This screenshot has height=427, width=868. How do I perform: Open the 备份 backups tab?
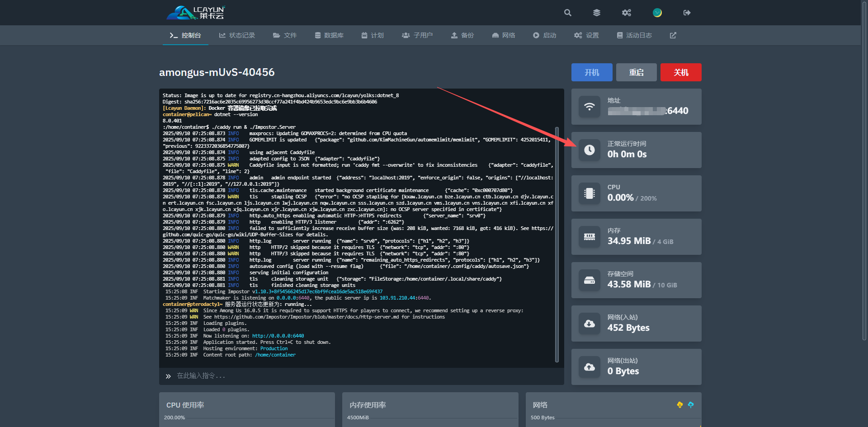[x=462, y=35]
